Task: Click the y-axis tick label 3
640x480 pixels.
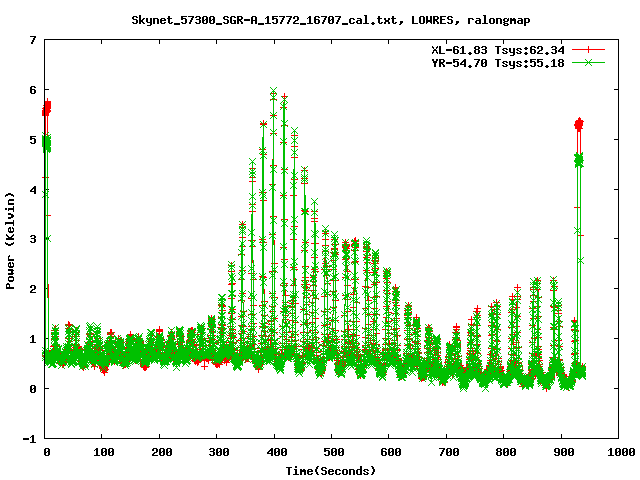Action: click(33, 239)
